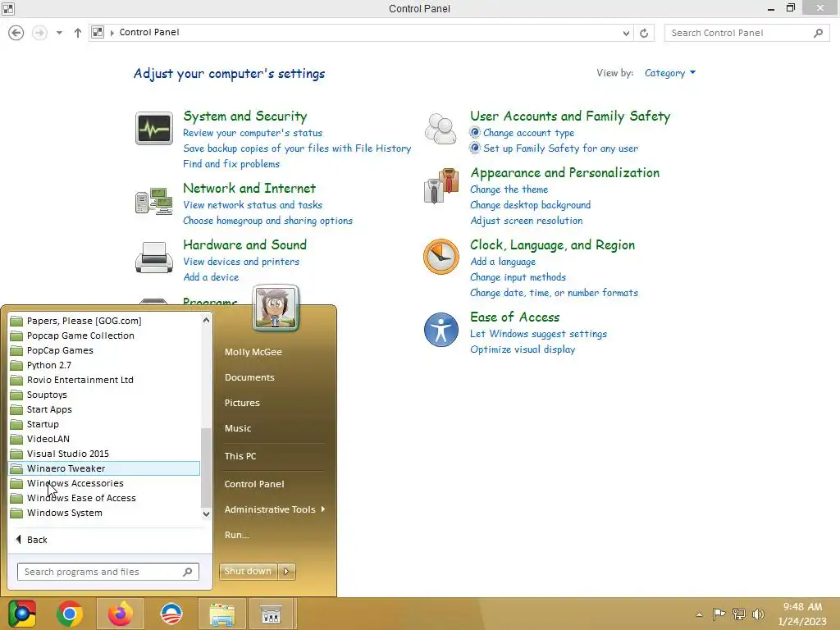Screen dimensions: 840x630
Task: Focus Search programs and files field
Action: tap(108, 572)
